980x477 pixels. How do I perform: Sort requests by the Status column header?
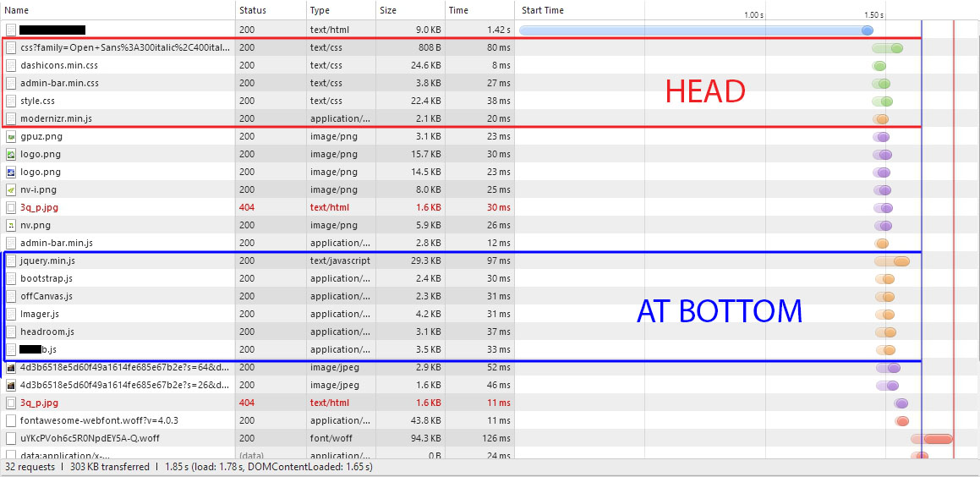coord(252,10)
